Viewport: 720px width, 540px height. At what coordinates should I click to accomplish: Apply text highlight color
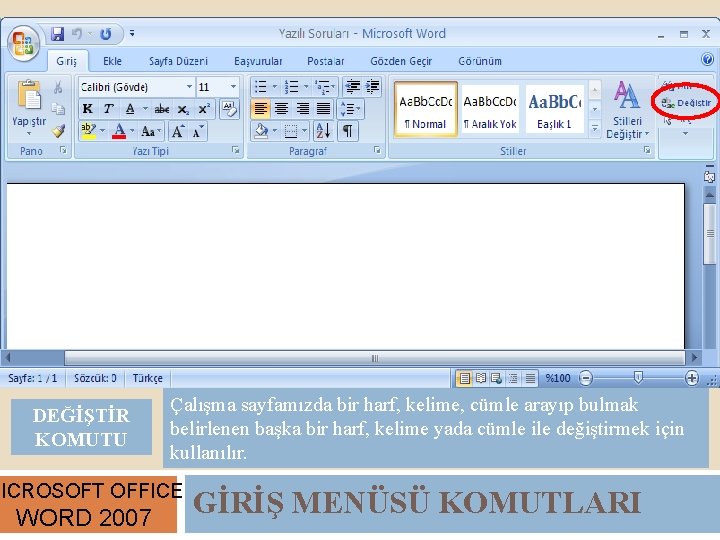click(x=88, y=131)
